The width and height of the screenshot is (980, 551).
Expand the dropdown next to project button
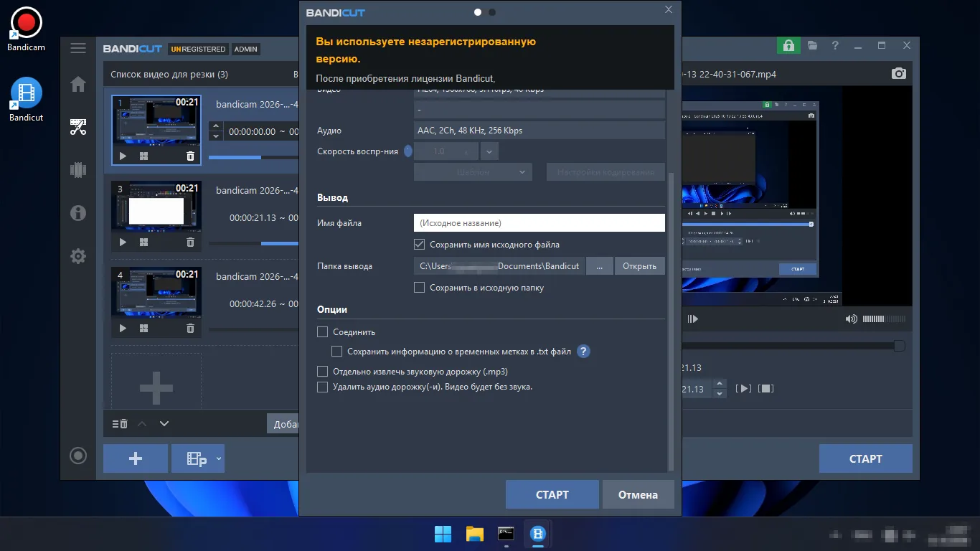[x=219, y=458]
